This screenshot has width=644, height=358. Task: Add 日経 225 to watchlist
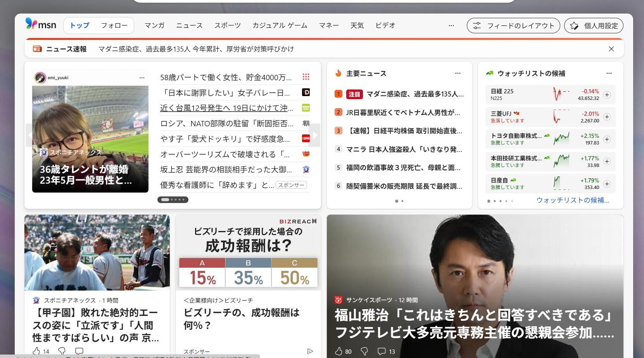tap(607, 95)
